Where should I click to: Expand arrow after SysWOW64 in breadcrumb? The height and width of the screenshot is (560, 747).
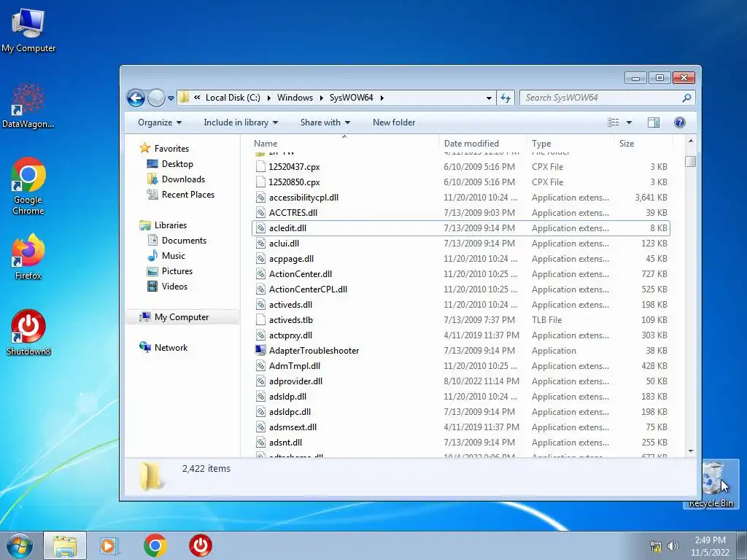[382, 98]
